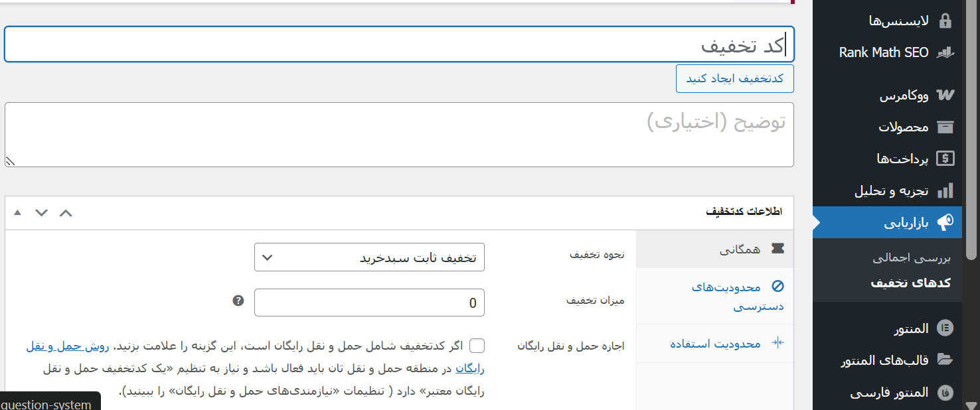This screenshot has width=980, height=410.
Task: Click the بازاریابی megaphone icon
Action: (944, 223)
